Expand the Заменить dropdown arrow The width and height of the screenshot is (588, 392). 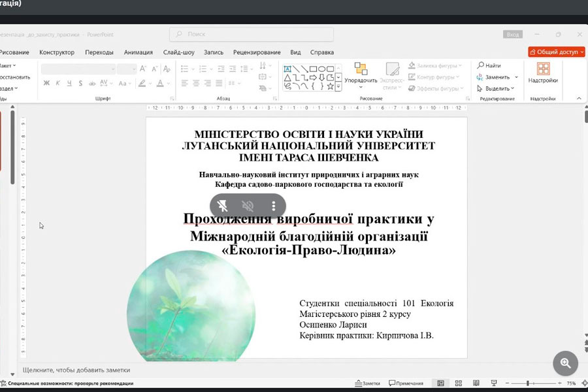click(515, 77)
